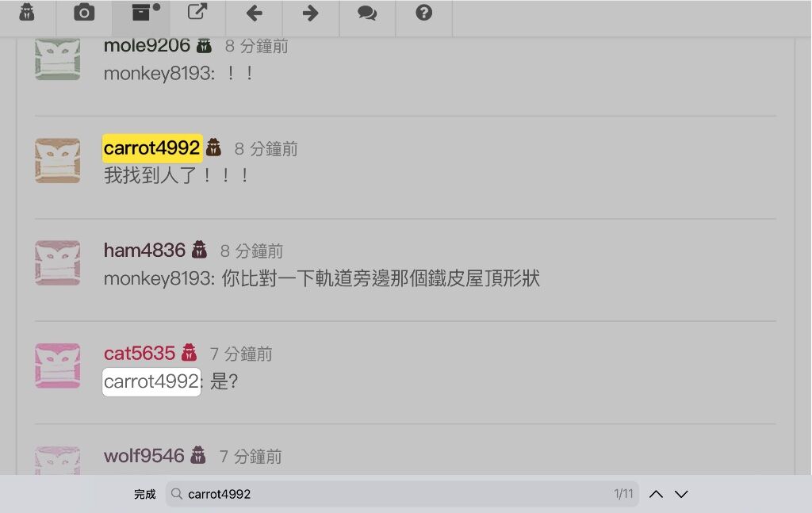Click ham4836 username

pos(144,251)
